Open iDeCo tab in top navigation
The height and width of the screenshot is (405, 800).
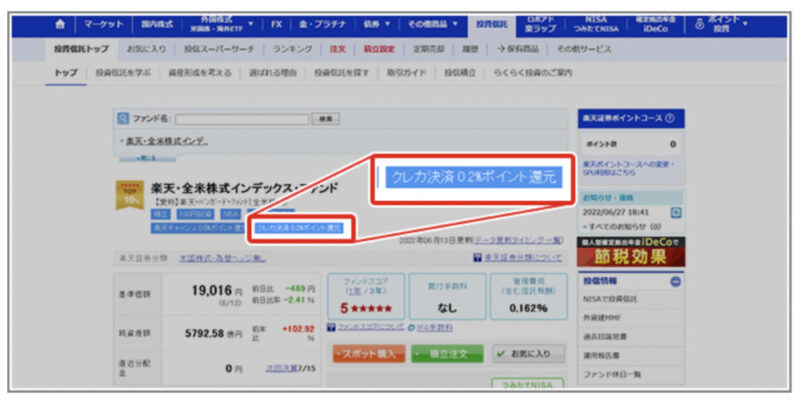655,24
